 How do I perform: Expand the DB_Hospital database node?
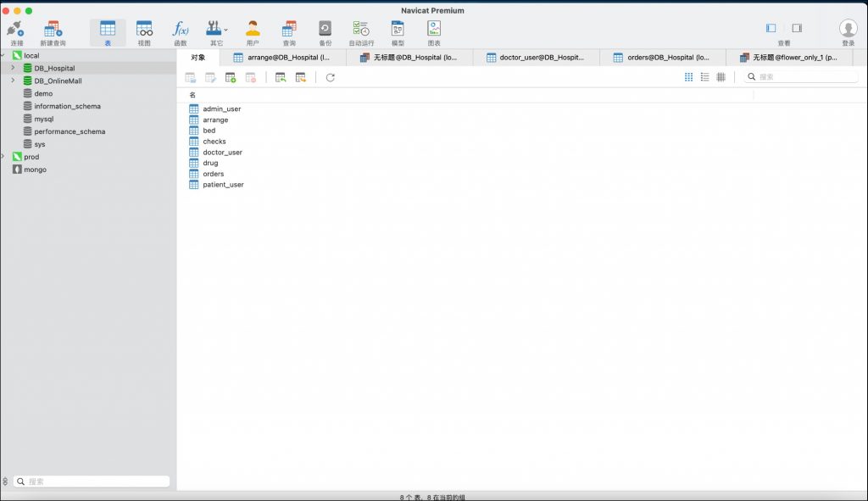tap(13, 68)
